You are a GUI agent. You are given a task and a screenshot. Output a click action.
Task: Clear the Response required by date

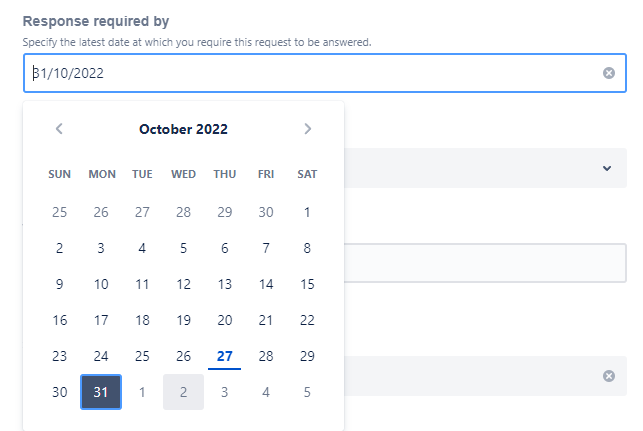(x=609, y=73)
